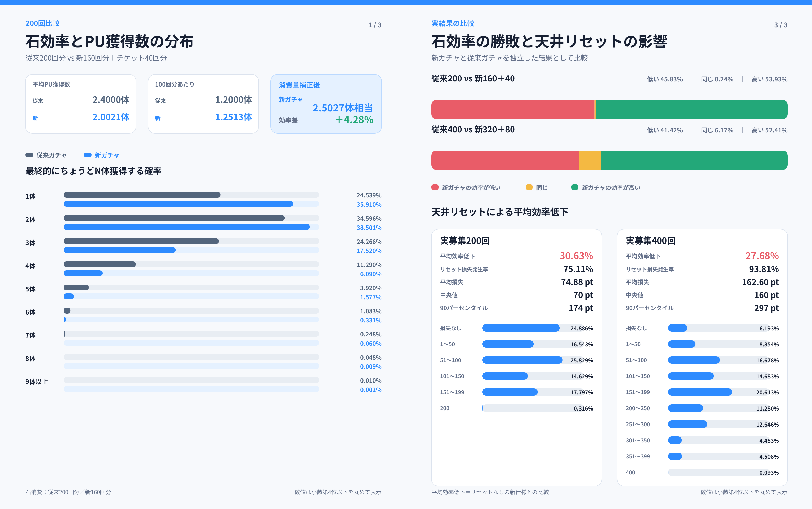Click the 平均PU獲得数 card label
The height and width of the screenshot is (509, 812).
pos(51,84)
